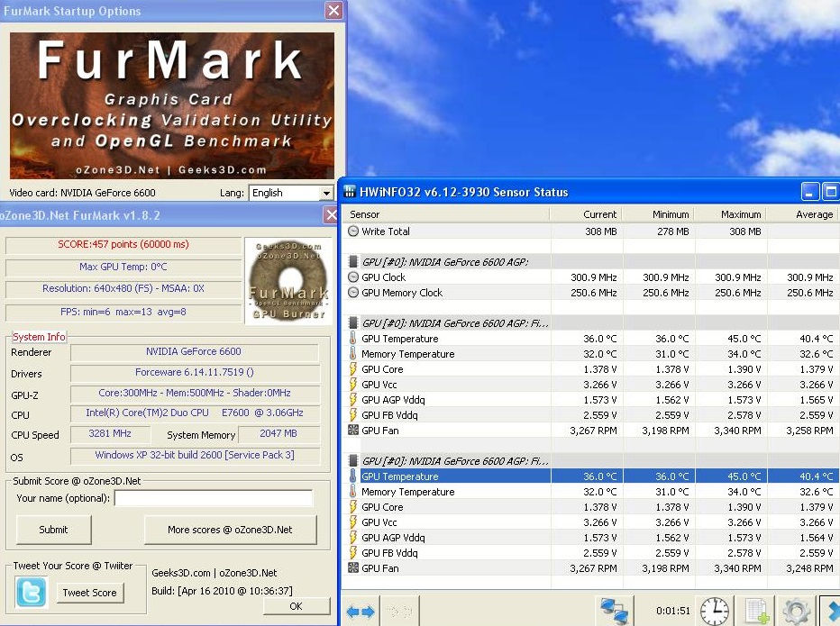The height and width of the screenshot is (626, 840).
Task: Click the 2047 MB System Memory value
Action: [x=278, y=434]
